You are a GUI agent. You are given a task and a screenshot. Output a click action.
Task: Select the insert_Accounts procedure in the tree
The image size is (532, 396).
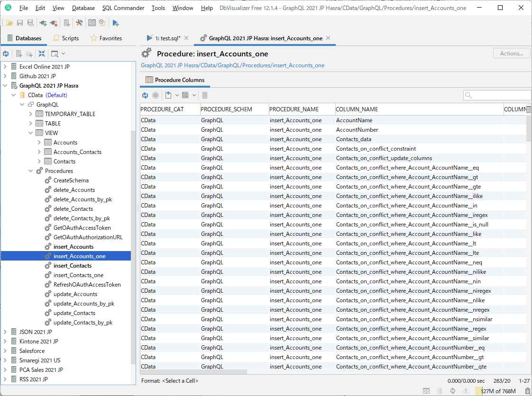pyautogui.click(x=73, y=247)
